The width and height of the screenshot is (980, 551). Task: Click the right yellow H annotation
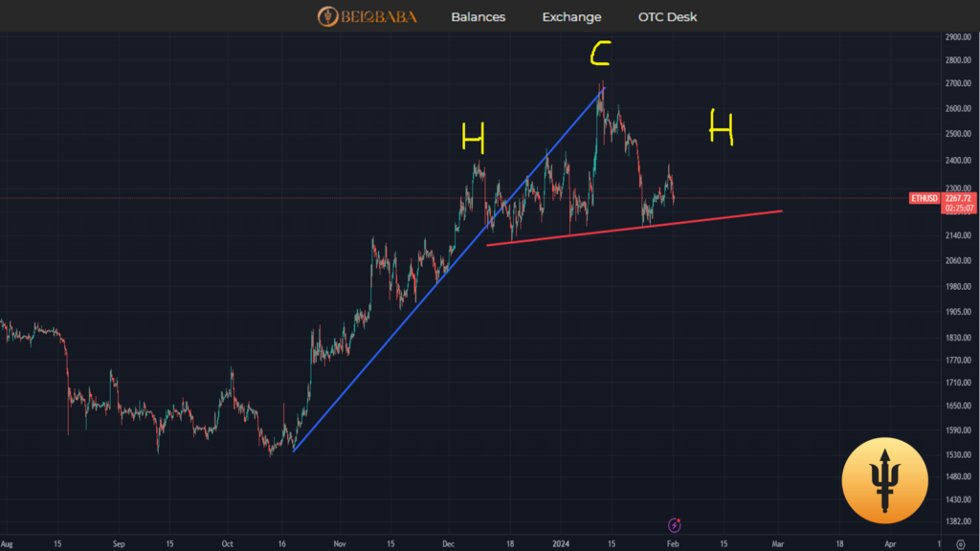pyautogui.click(x=721, y=127)
